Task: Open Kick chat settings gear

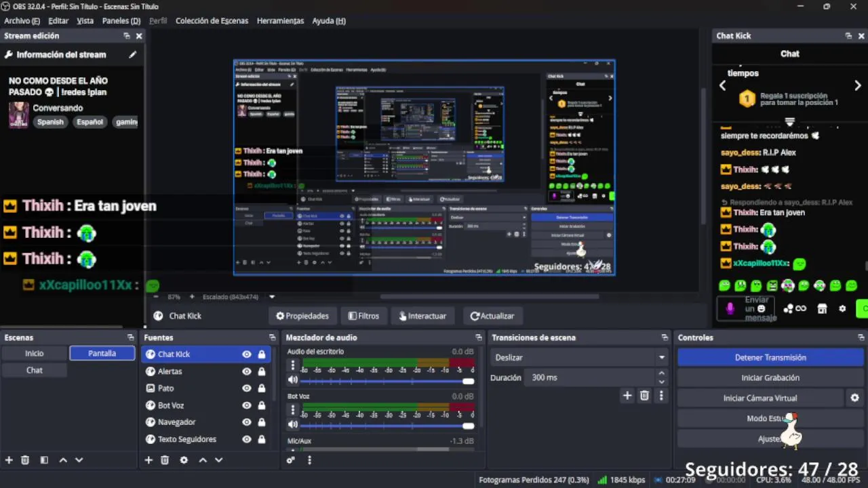Action: click(x=842, y=309)
